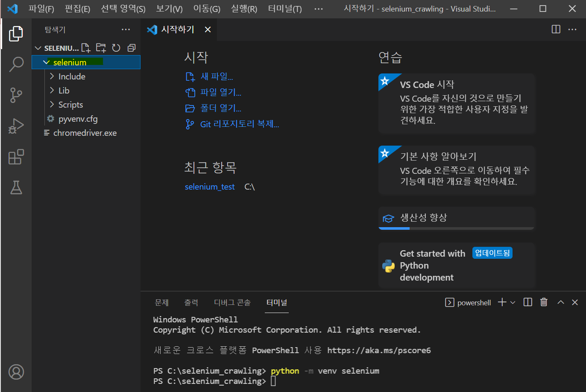The image size is (586, 392).
Task: Click the New Folder icon in the explorer header
Action: [101, 48]
